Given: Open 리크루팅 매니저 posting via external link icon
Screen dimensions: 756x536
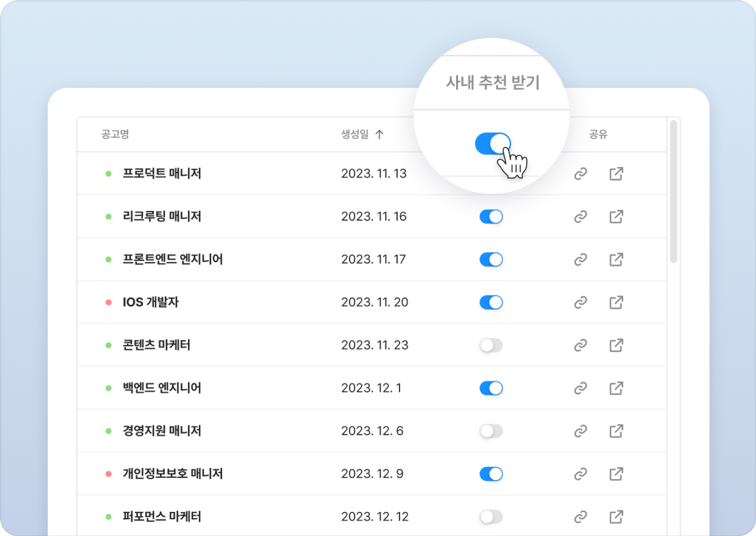Looking at the screenshot, I should (x=616, y=216).
